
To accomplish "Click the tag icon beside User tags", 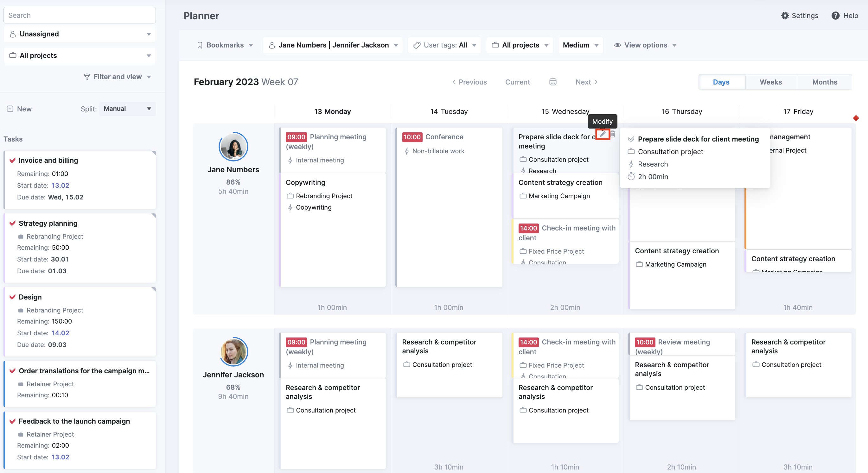I will coord(417,45).
